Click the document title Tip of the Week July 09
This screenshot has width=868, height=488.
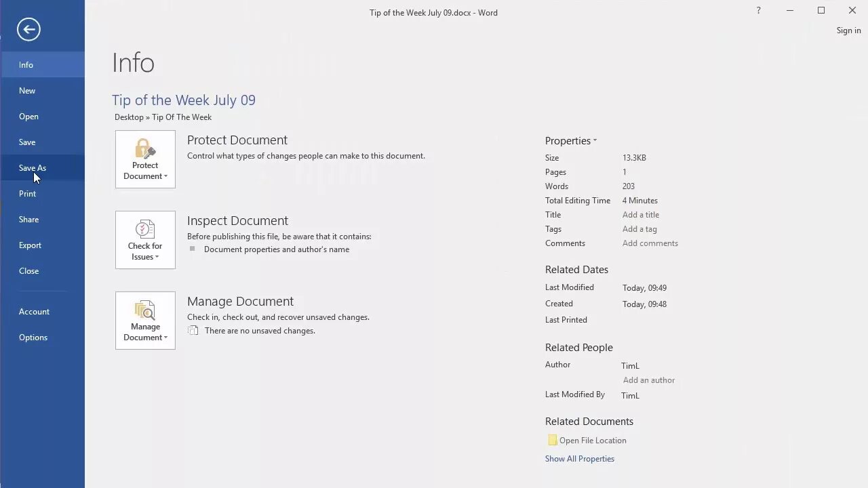coord(184,100)
